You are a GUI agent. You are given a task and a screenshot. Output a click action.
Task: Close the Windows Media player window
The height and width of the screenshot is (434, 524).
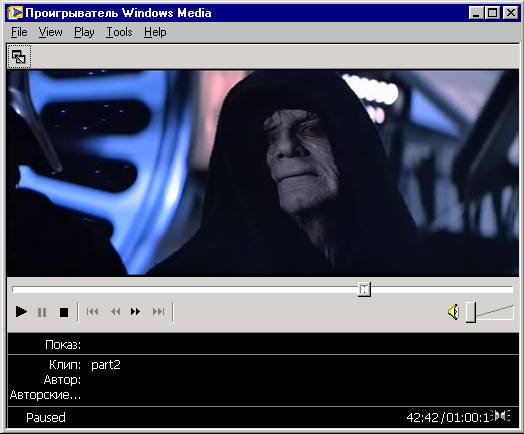[x=511, y=13]
